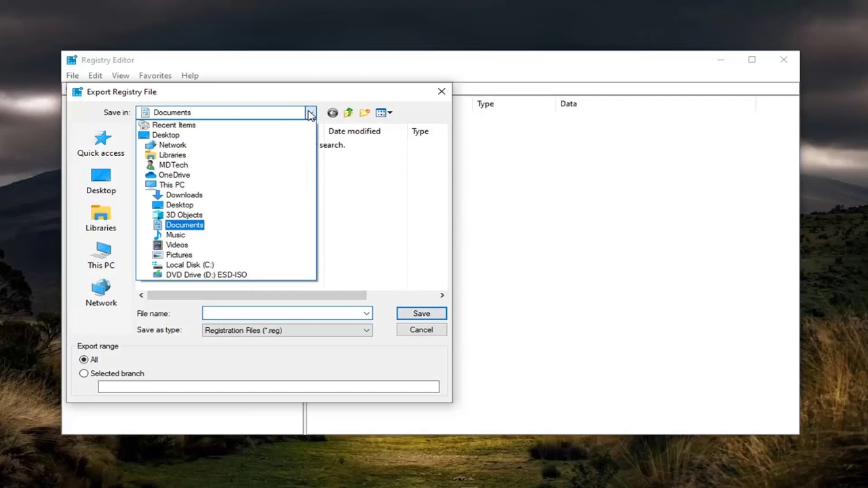This screenshot has height=488, width=868.
Task: Select the Selected branch radio button
Action: click(84, 373)
